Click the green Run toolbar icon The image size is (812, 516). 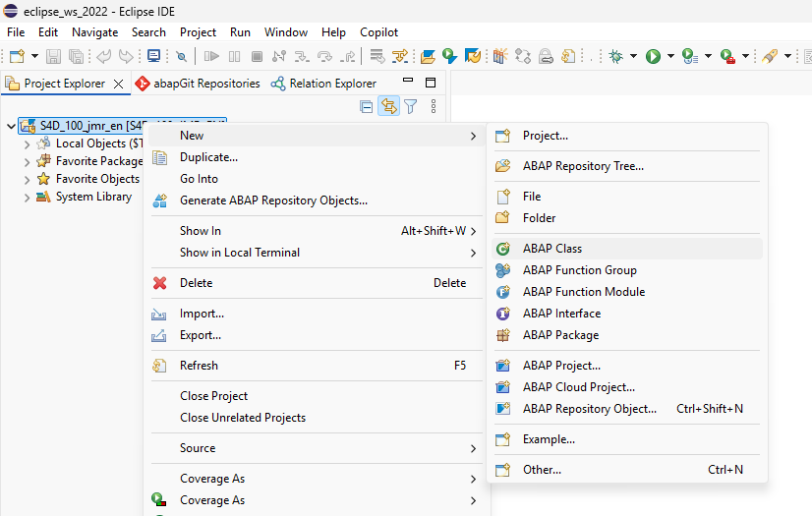point(653,56)
